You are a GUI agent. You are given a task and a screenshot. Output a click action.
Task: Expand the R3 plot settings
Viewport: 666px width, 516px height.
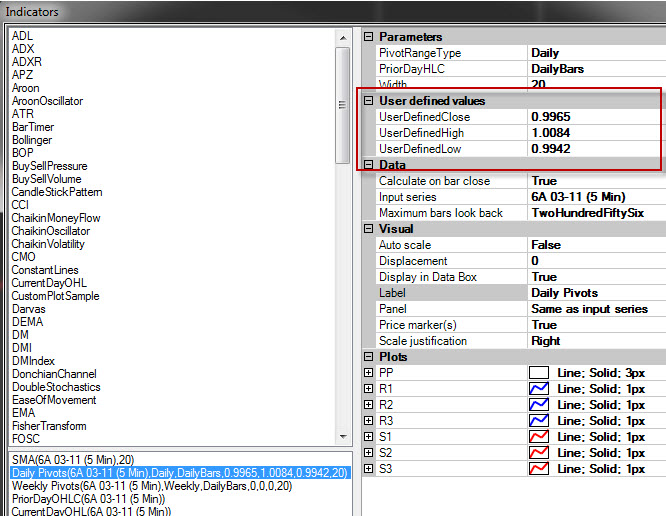(x=369, y=421)
